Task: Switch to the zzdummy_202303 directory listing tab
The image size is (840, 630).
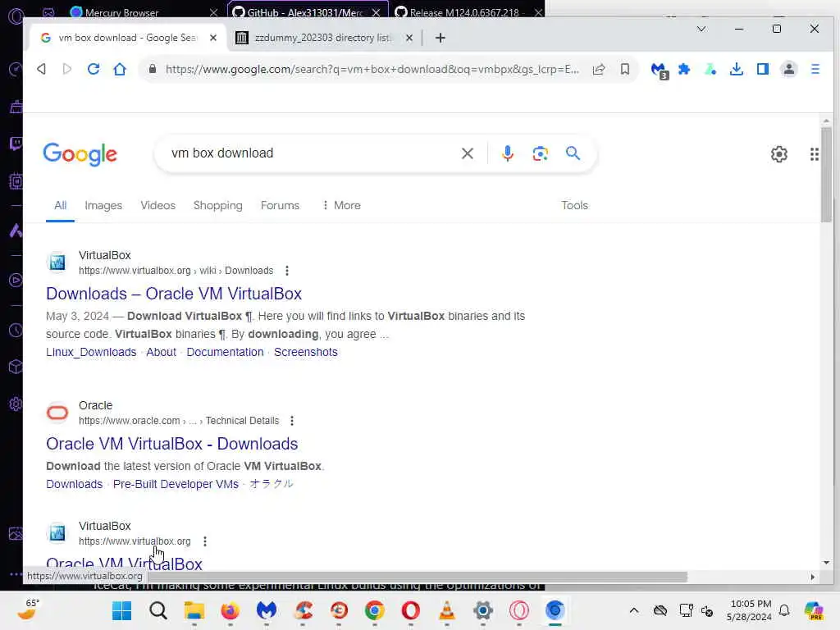Action: [x=323, y=38]
